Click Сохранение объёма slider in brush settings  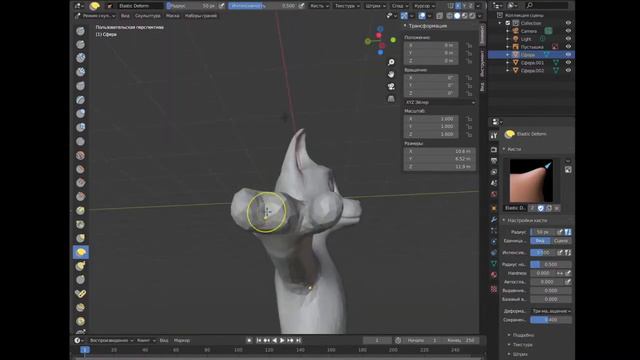(x=551, y=320)
